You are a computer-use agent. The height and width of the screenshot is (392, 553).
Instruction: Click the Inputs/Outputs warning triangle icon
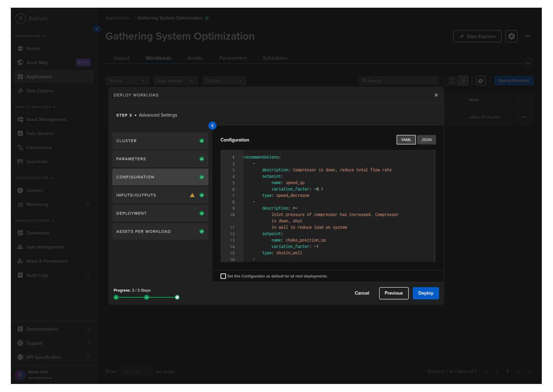tap(192, 195)
